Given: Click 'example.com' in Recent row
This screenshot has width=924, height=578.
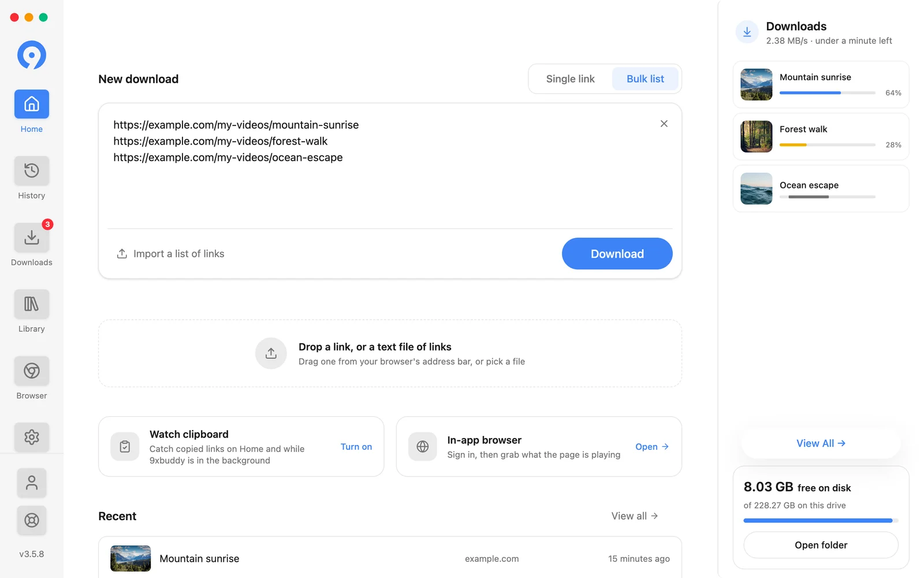Looking at the screenshot, I should [492, 559].
